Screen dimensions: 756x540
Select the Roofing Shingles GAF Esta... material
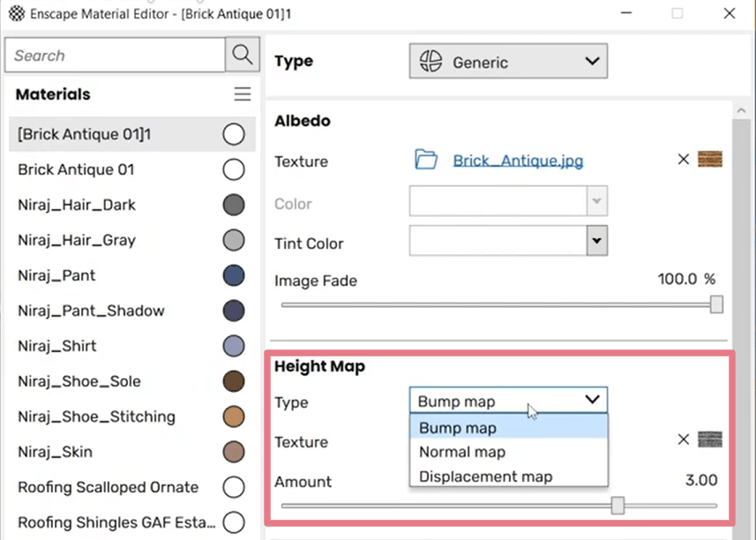point(131,522)
